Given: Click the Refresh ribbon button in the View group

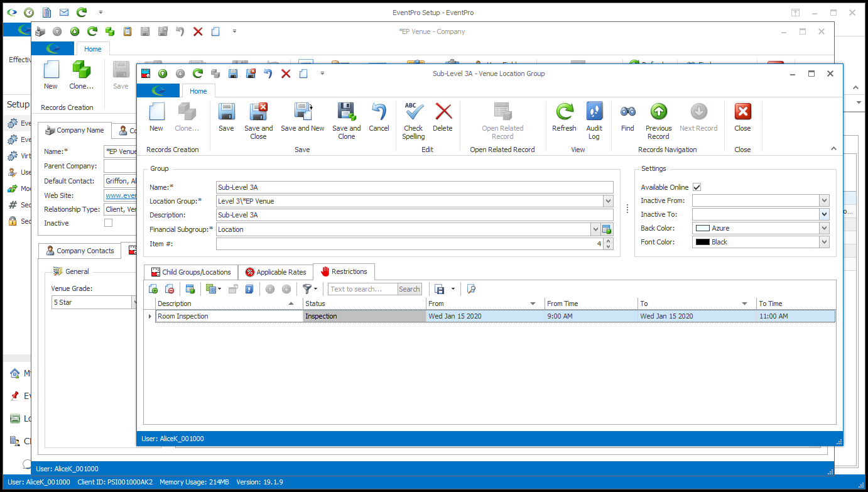Looking at the screenshot, I should (x=564, y=118).
